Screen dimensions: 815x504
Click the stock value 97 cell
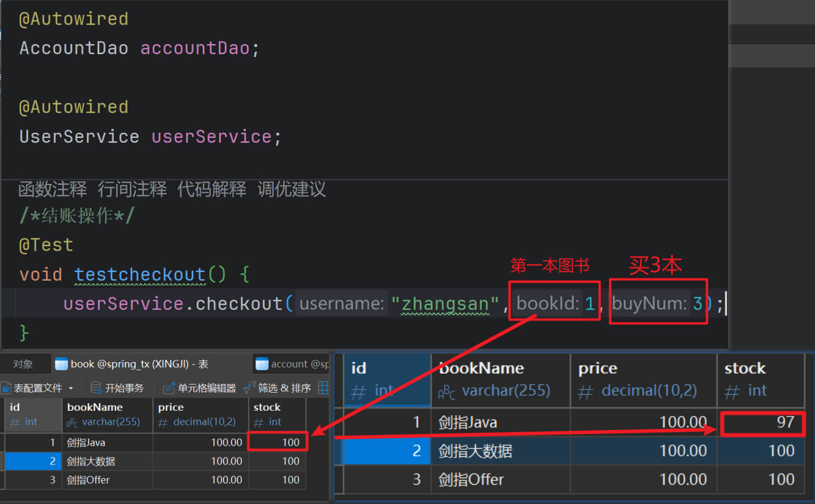(x=762, y=422)
